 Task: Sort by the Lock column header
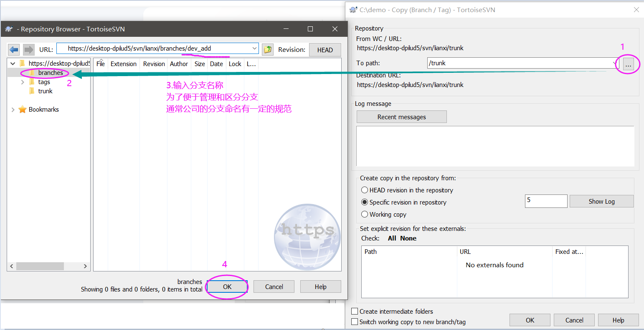(x=235, y=64)
